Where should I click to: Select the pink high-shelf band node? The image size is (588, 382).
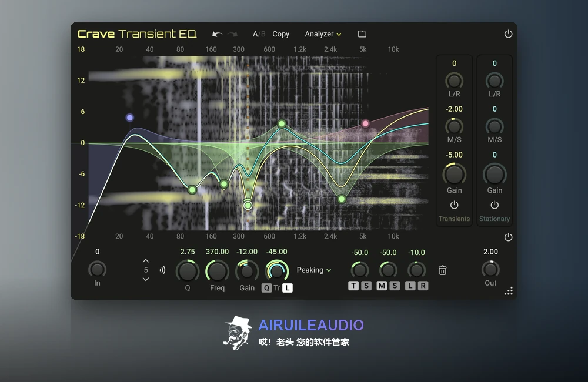click(365, 124)
